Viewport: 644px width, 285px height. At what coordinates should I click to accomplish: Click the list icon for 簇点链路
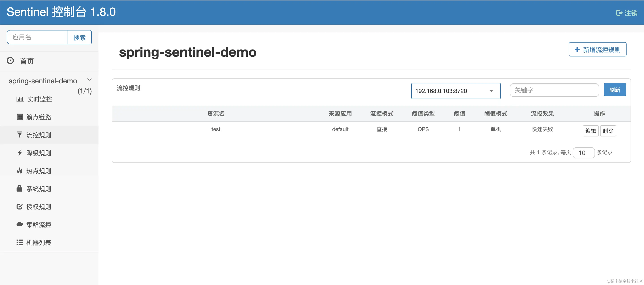(x=20, y=117)
